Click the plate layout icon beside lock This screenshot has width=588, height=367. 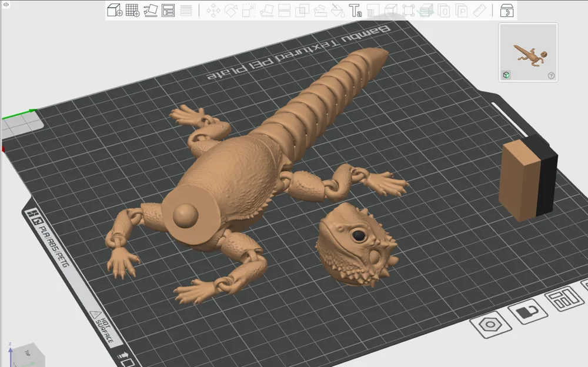pyautogui.click(x=564, y=298)
